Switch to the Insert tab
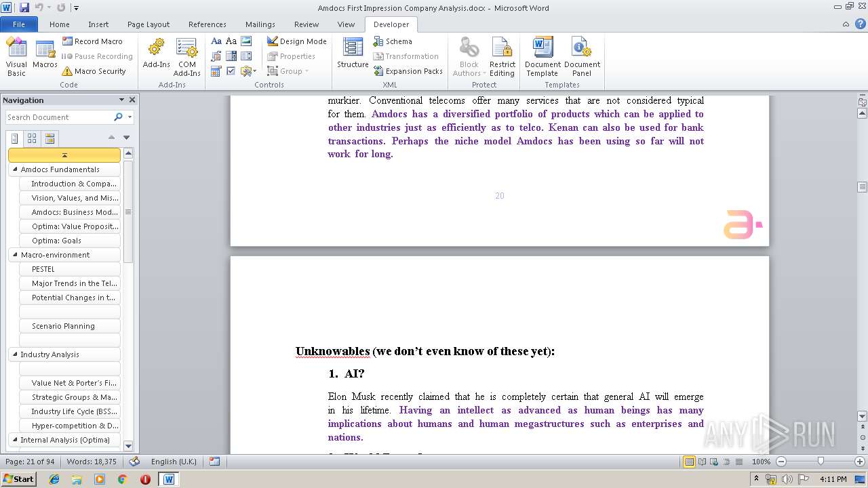 point(98,24)
